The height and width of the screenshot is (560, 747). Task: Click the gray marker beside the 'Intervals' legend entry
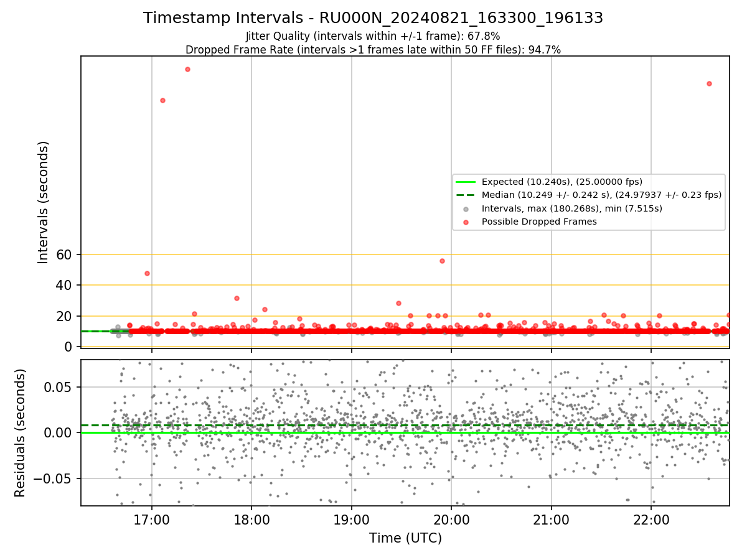coord(466,208)
